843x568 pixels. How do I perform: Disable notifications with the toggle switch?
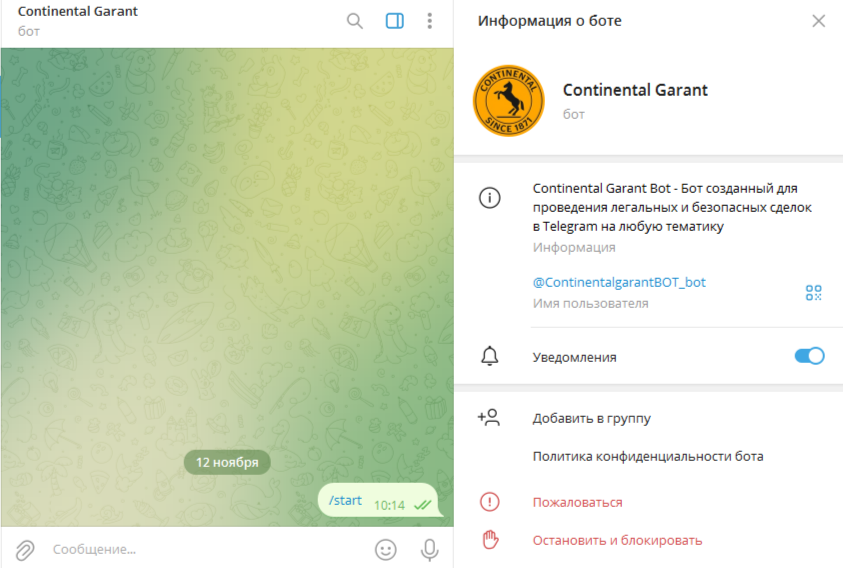(809, 356)
